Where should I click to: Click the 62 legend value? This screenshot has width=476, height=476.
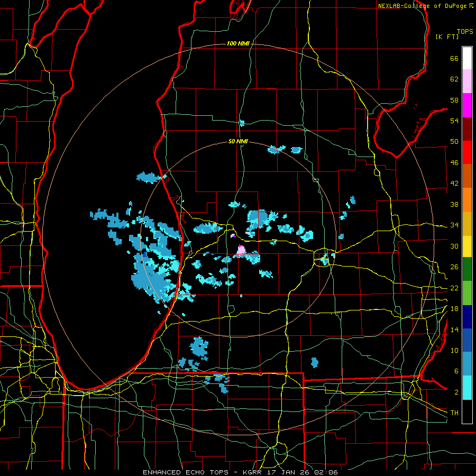click(x=454, y=79)
